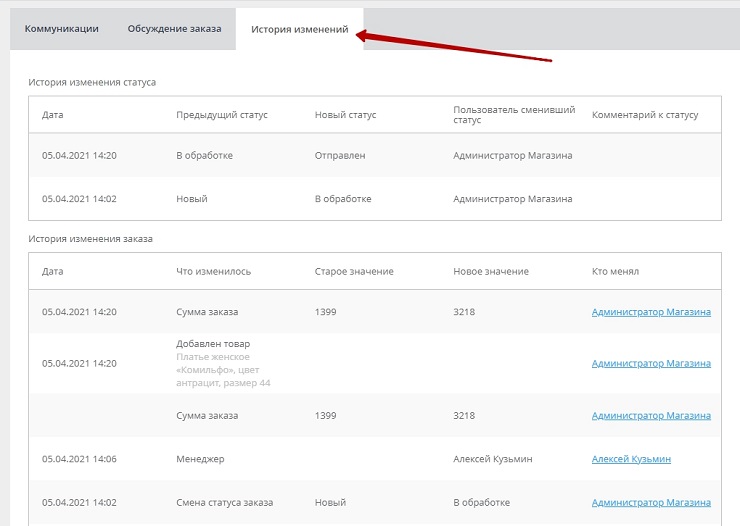This screenshot has height=526, width=740.
Task: Click the Новое значение column header
Action: click(x=491, y=271)
